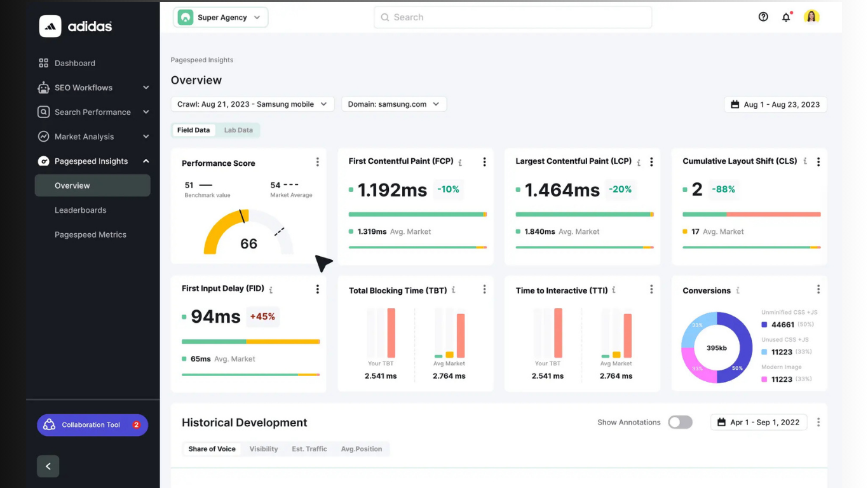Show info for First Input Delay (FID)
Viewport: 868px width, 488px height.
(x=271, y=289)
